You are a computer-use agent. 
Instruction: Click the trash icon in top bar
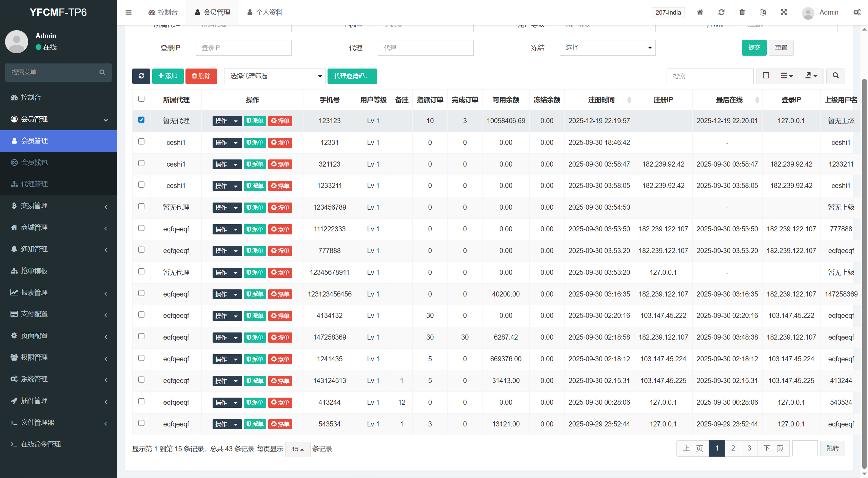742,12
